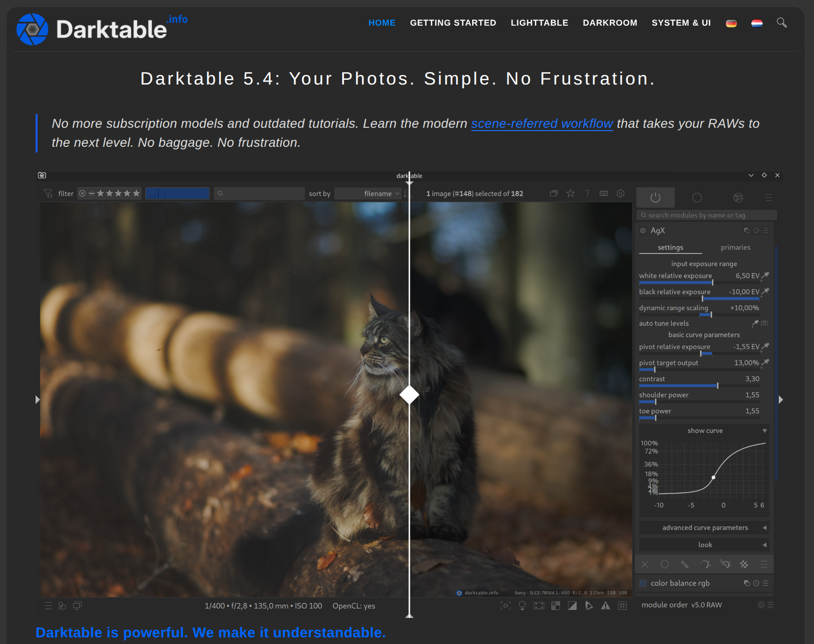Click the checkerboard raster mask icon
The height and width of the screenshot is (644, 814).
[x=744, y=564]
